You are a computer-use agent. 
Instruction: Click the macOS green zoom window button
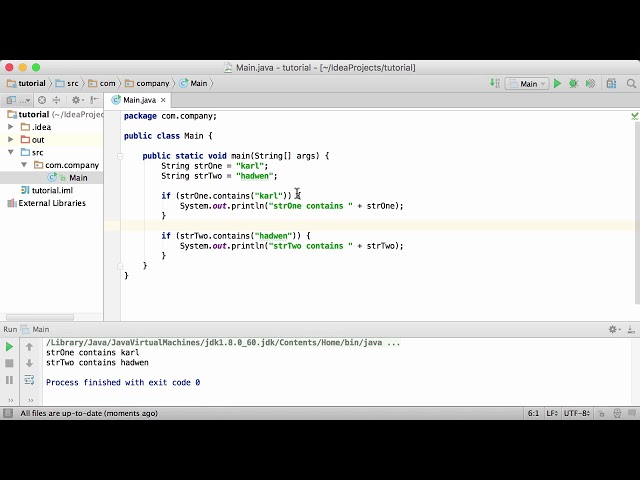coord(36,67)
